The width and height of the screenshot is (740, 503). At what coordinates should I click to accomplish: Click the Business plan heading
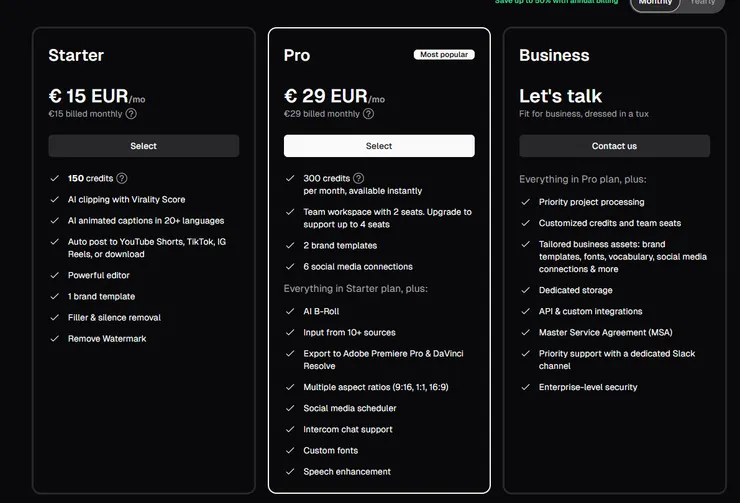pyautogui.click(x=554, y=55)
